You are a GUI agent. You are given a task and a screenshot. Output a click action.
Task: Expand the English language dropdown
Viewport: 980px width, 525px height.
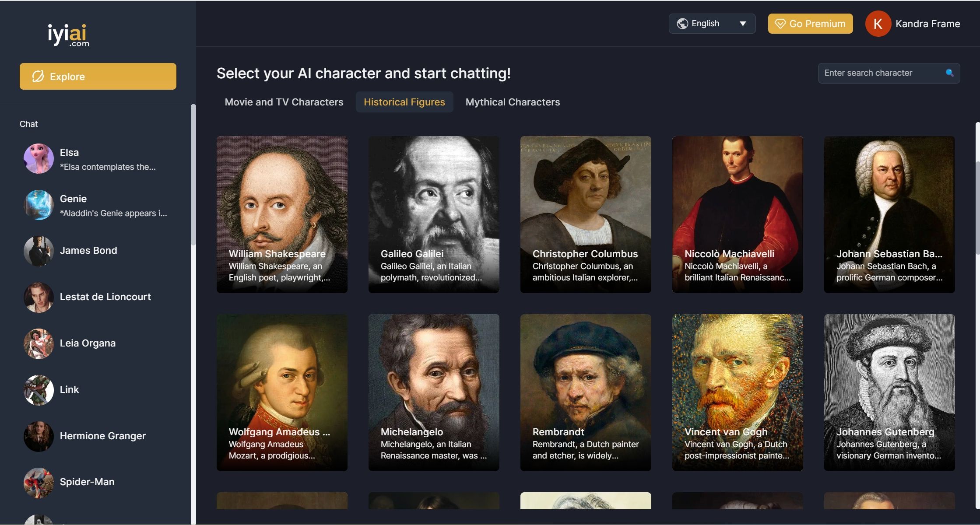click(705, 23)
